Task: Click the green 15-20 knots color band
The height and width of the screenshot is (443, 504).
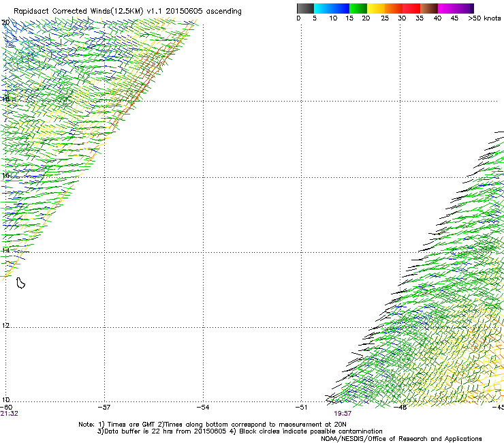Action: point(358,8)
